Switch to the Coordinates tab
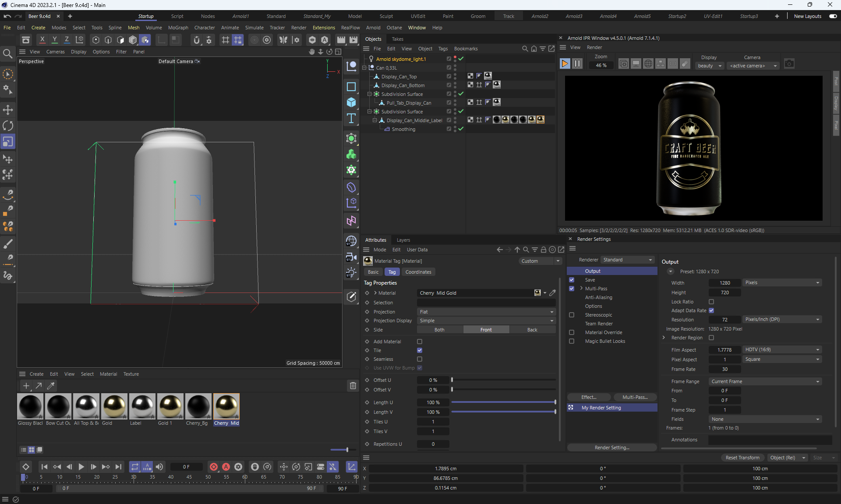Viewport: 841px width, 504px height. click(x=418, y=272)
